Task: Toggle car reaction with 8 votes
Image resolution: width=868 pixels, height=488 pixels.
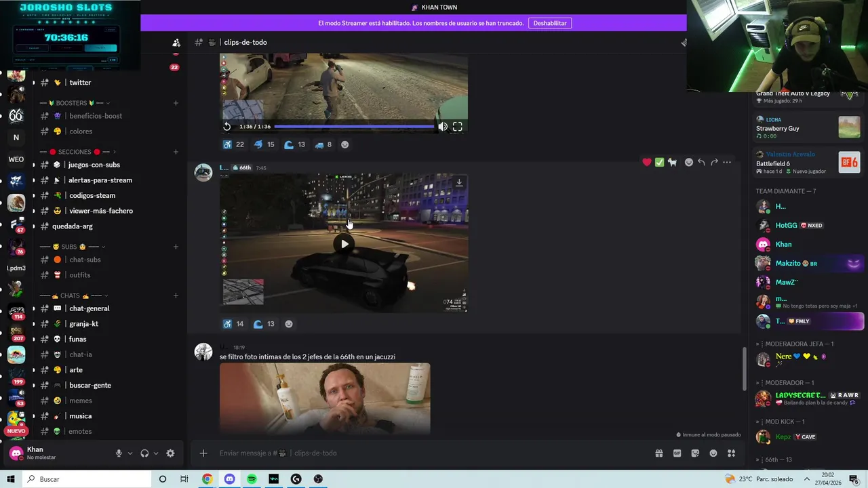Action: [323, 144]
